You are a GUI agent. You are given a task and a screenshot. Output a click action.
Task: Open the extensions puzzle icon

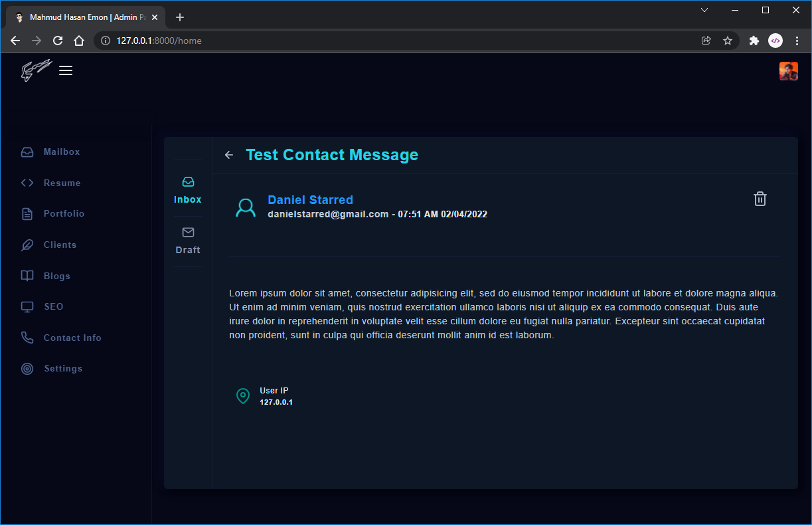[754, 41]
